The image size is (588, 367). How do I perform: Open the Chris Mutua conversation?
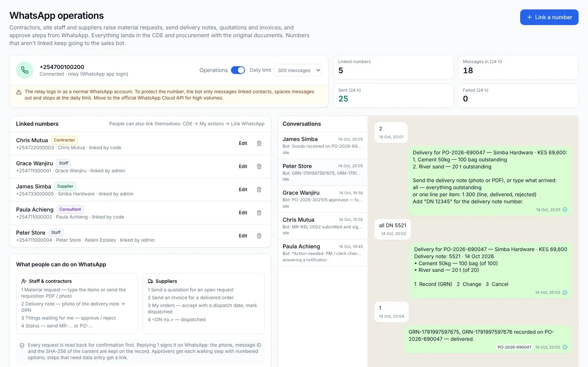323,226
